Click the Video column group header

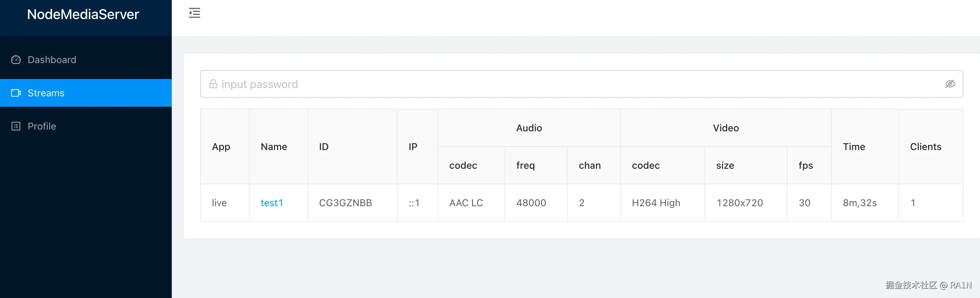[725, 128]
